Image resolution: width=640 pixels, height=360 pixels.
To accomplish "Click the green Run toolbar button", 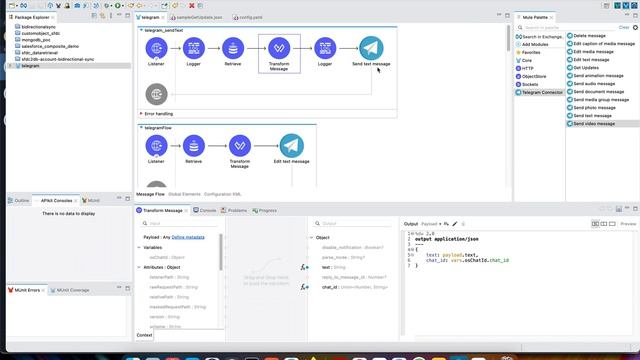I will 118,6.
